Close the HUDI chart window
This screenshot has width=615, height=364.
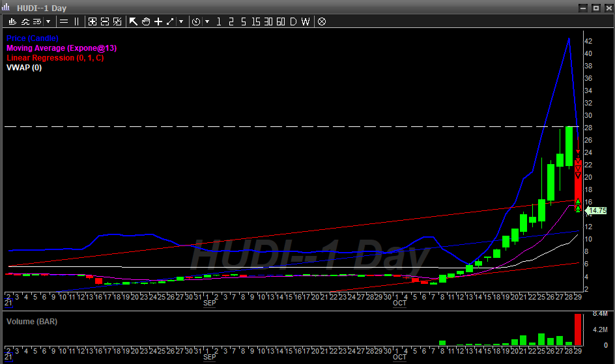[608, 8]
